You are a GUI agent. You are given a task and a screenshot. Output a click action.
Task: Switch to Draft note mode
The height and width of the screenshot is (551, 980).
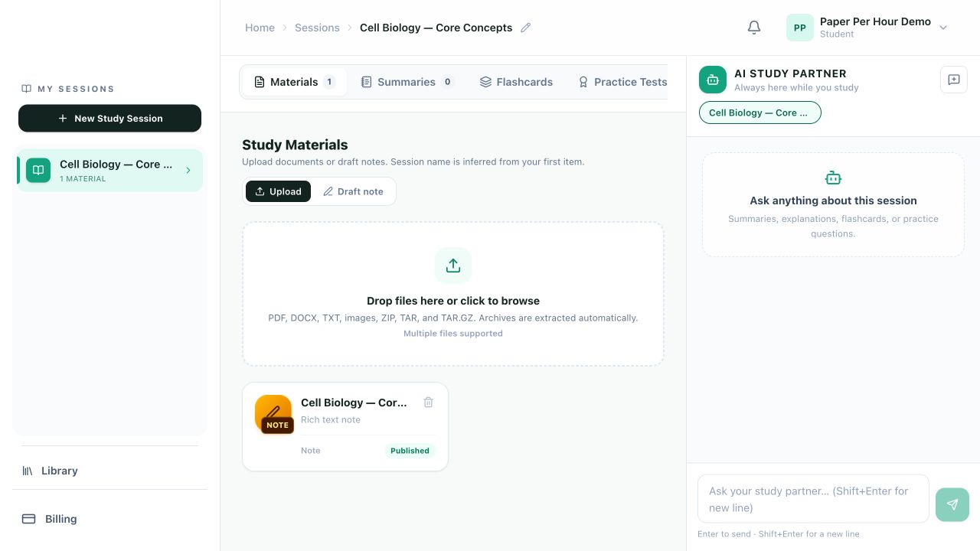[x=353, y=191]
